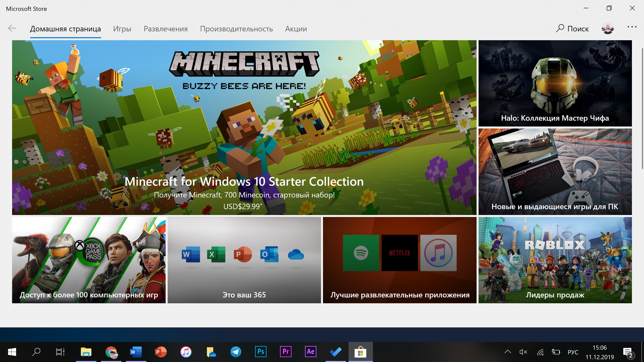Click the PowerPoint icon in the 365 tile

[x=243, y=254]
